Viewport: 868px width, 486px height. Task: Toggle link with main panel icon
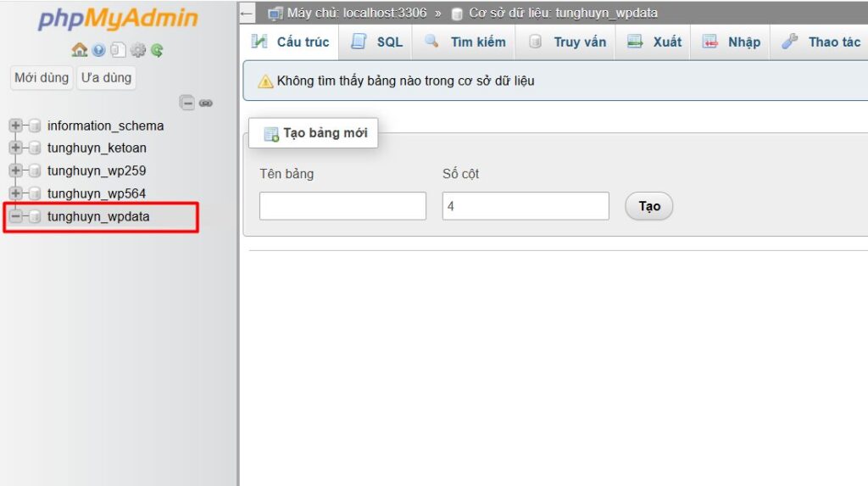pos(206,103)
